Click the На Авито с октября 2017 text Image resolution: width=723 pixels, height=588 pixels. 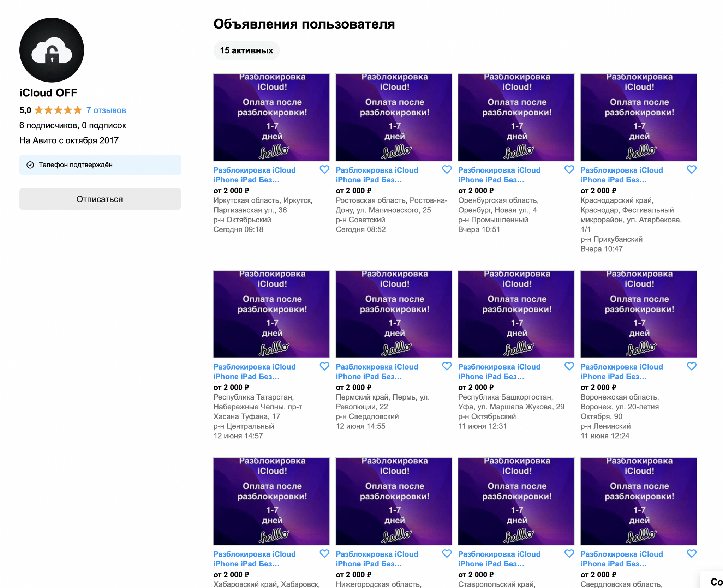[69, 140]
